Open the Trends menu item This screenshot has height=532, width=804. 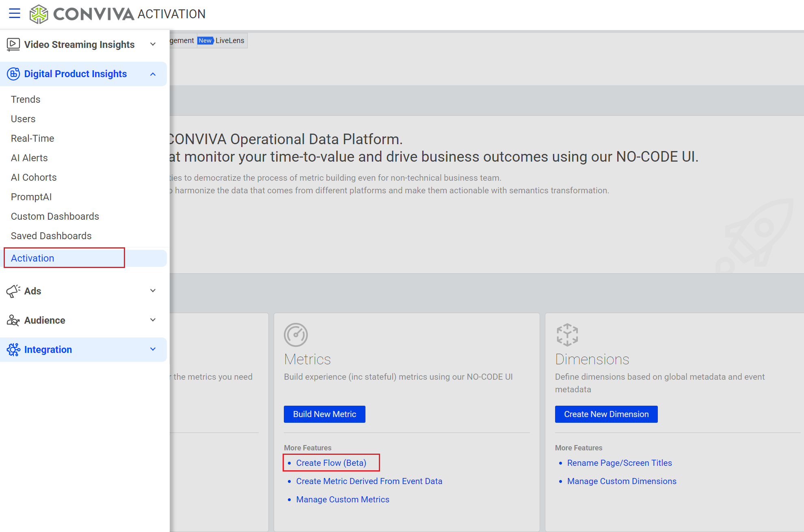[x=26, y=99]
